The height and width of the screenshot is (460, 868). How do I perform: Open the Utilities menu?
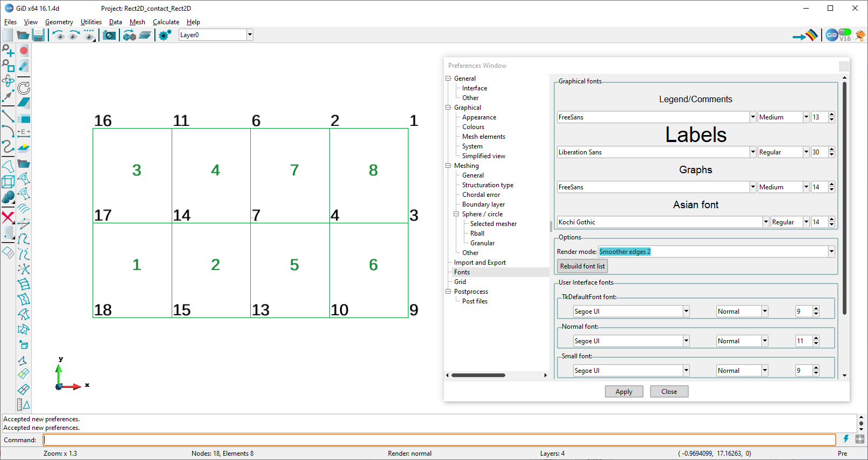[91, 22]
